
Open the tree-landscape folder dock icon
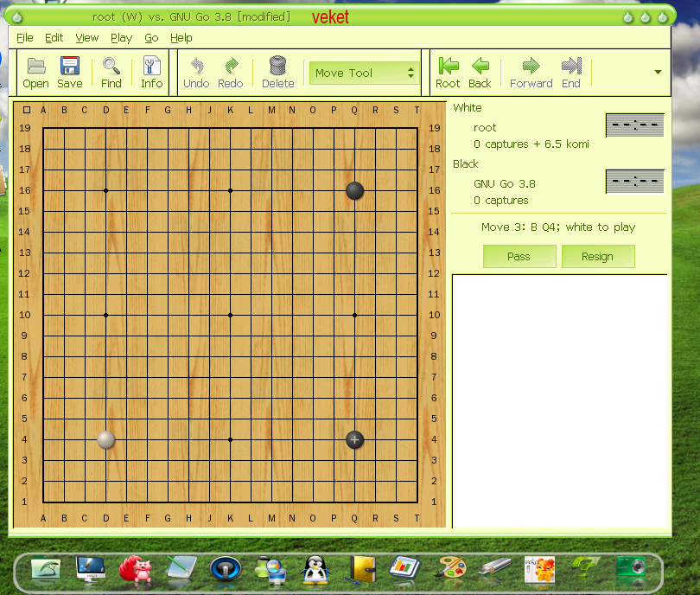click(x=46, y=570)
